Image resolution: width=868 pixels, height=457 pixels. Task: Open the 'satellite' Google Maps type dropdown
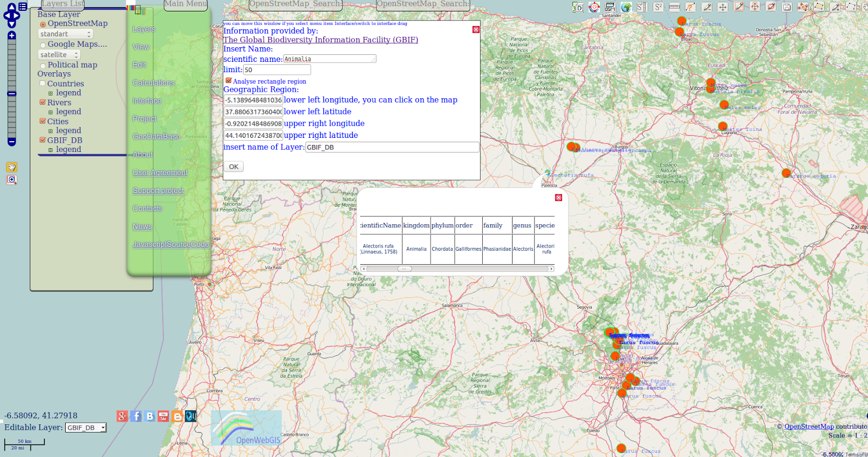tap(59, 55)
